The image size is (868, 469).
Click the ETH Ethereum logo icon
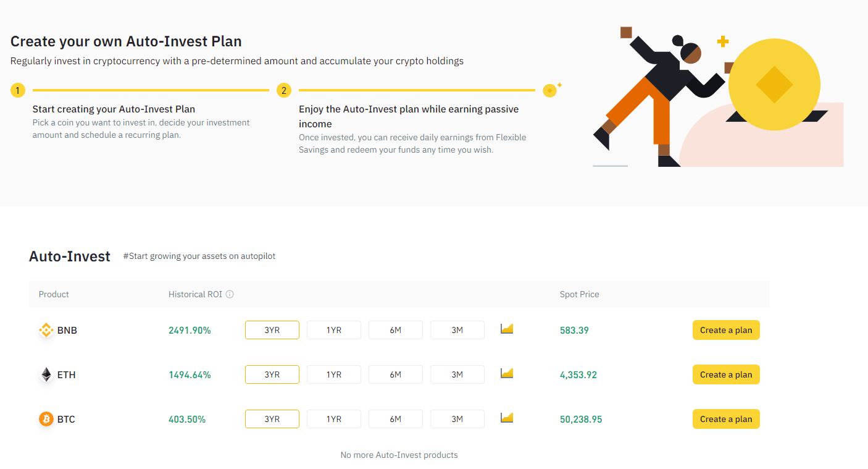point(46,375)
